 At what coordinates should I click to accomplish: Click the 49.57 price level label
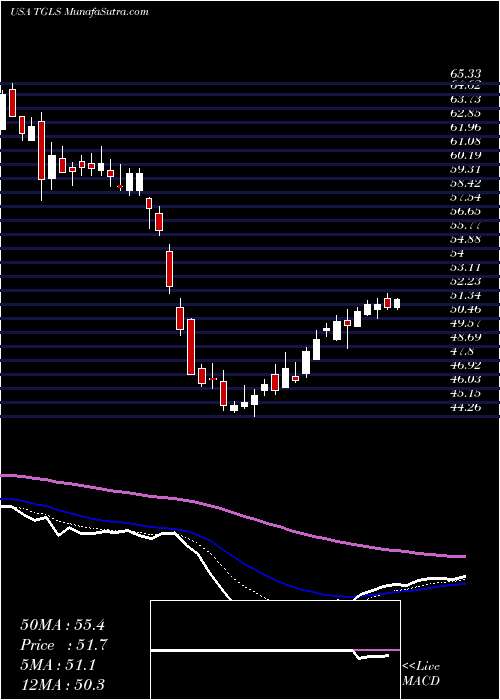(x=466, y=323)
